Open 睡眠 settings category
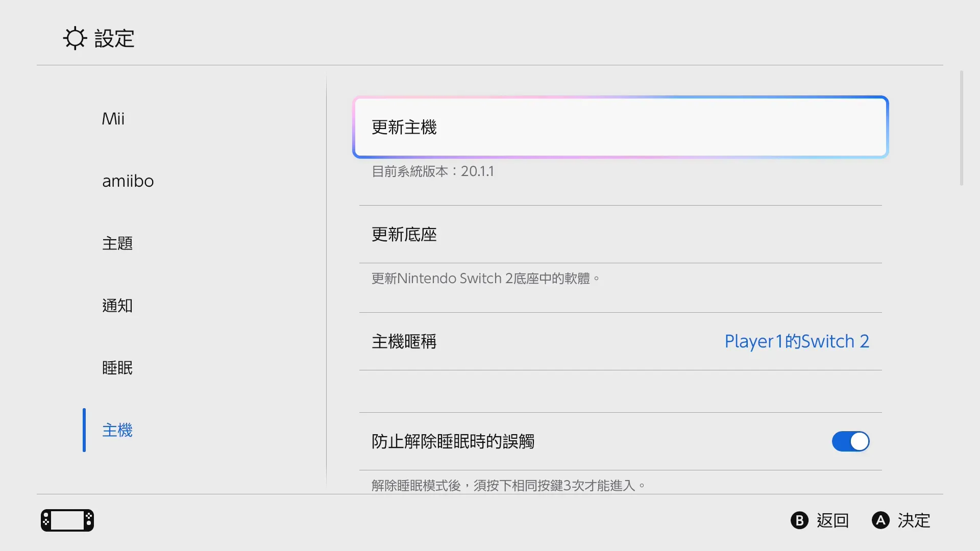This screenshot has height=551, width=980. 117,368
